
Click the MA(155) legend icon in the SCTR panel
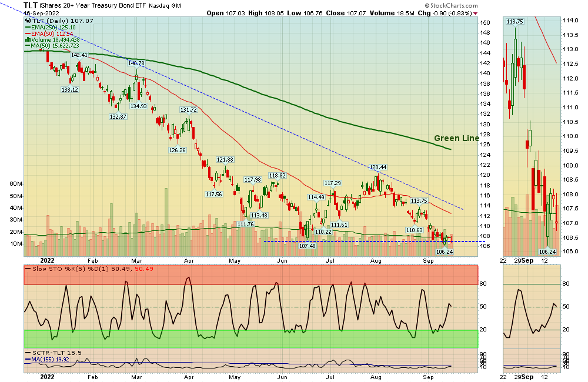27,359
